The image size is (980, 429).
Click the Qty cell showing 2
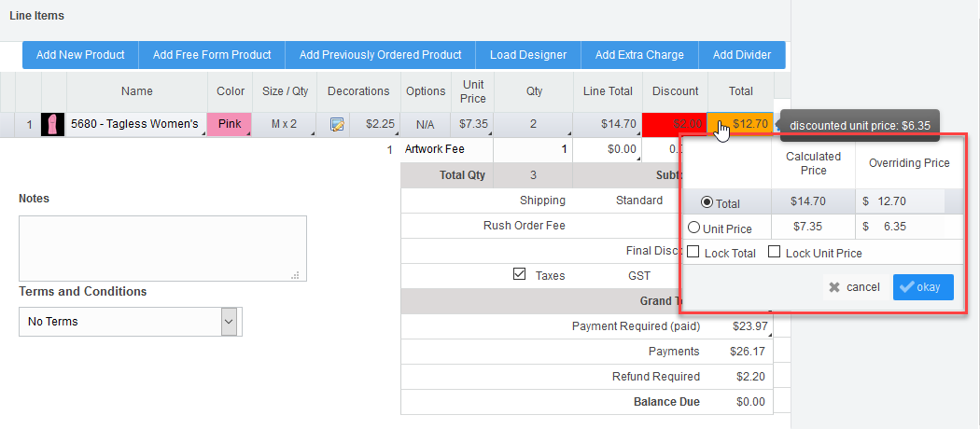click(533, 124)
